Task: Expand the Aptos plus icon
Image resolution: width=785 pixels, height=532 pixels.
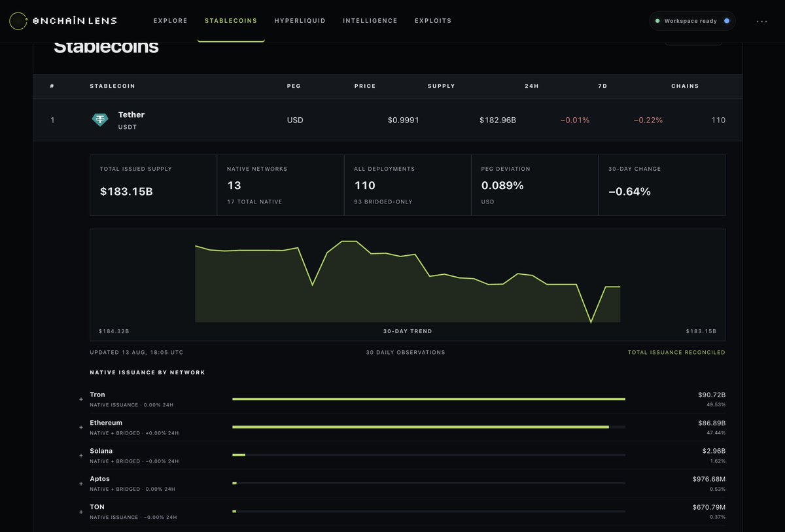Action: pos(81,484)
